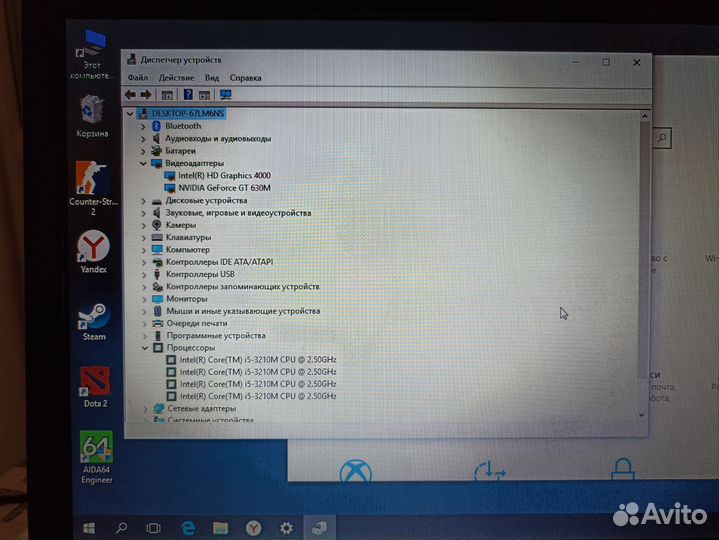Click the AIDA64 Engineer desktop shortcut

coord(96,457)
